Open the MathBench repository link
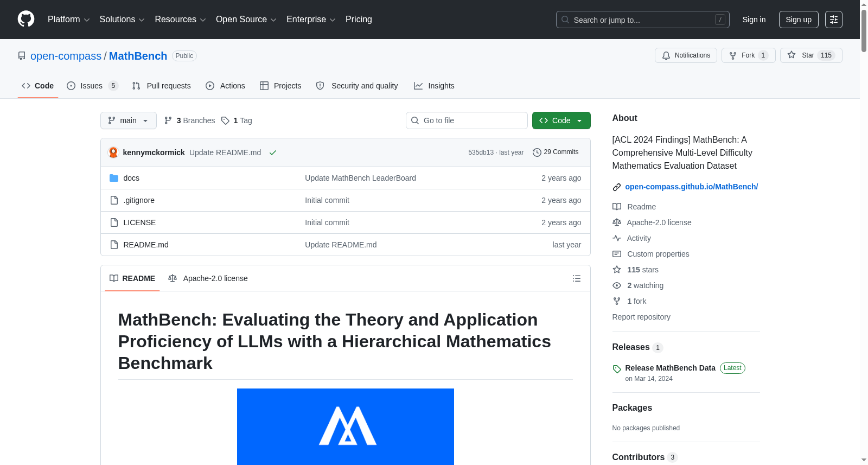The height and width of the screenshot is (465, 868). [x=138, y=56]
